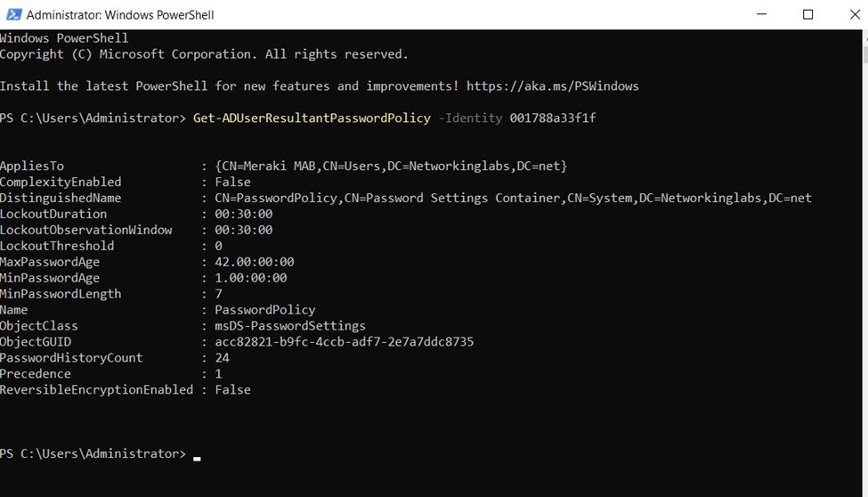Click the LockoutDuration 00:30:00 value
This screenshot has width=868, height=497.
[x=244, y=214]
